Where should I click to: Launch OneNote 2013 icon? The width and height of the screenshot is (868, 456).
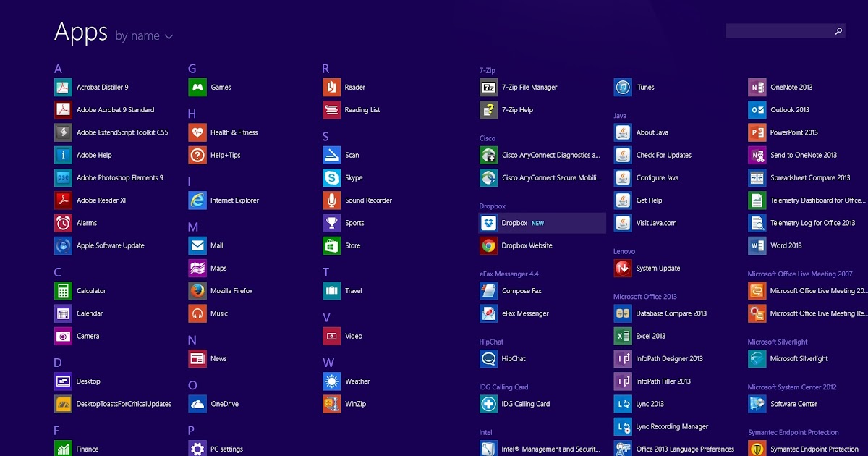[757, 88]
